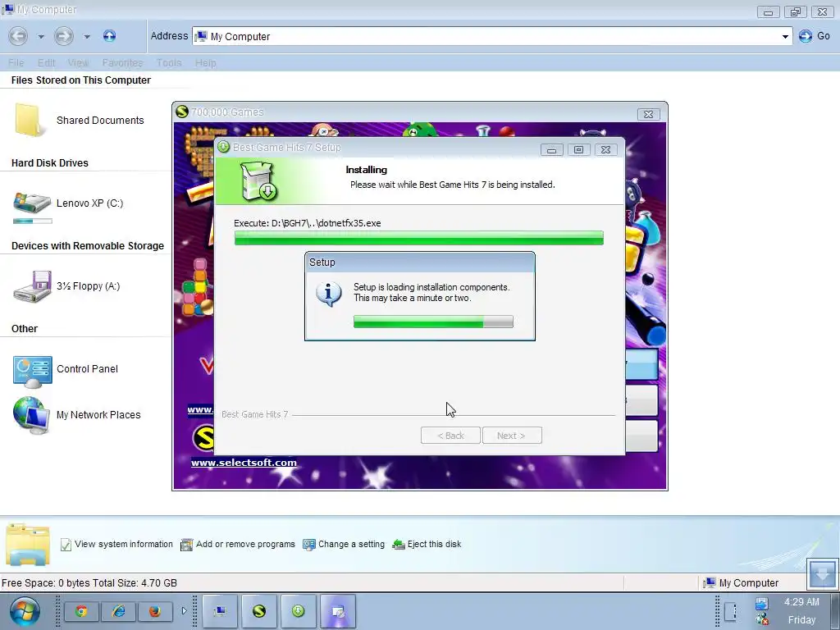Open the Forward history dropdown arrow

[x=87, y=36]
